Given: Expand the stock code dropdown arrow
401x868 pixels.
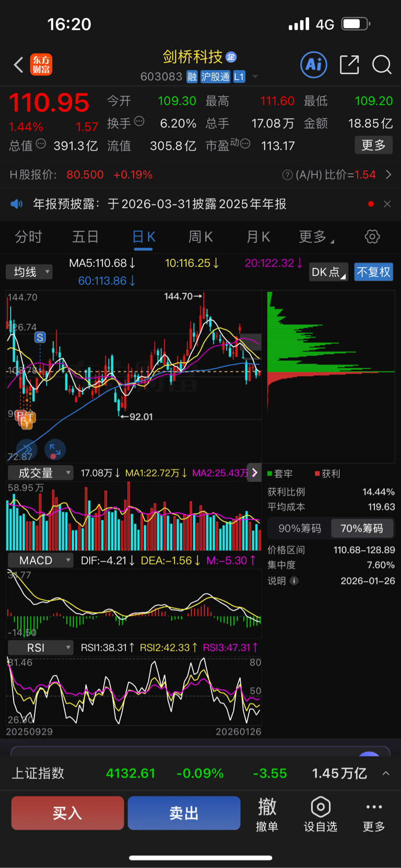Looking at the screenshot, I should click(x=255, y=77).
